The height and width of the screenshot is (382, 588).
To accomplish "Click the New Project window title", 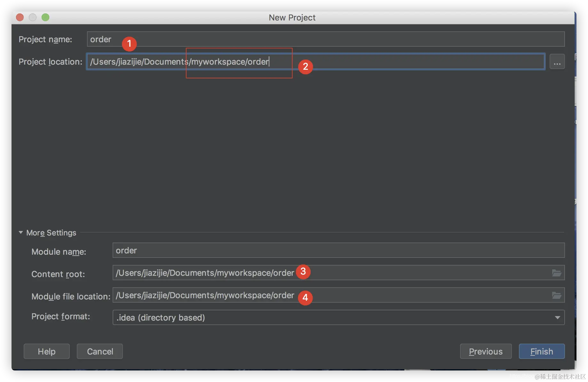I will pos(292,18).
